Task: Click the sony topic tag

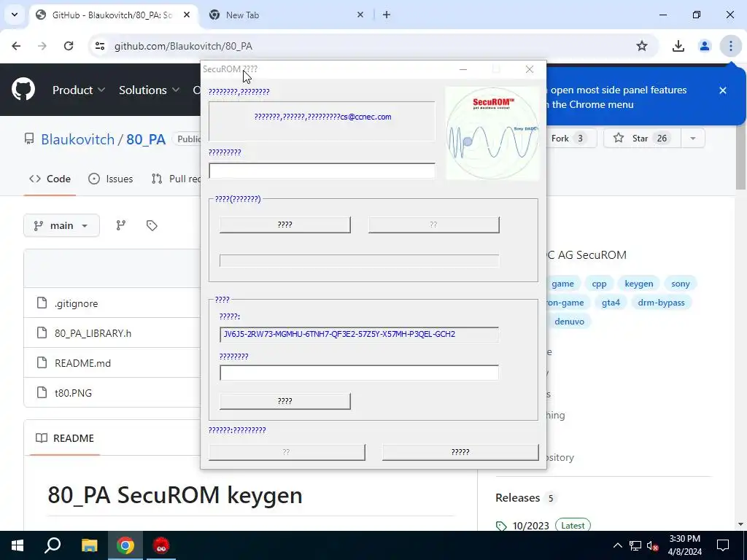Action: pos(681,284)
